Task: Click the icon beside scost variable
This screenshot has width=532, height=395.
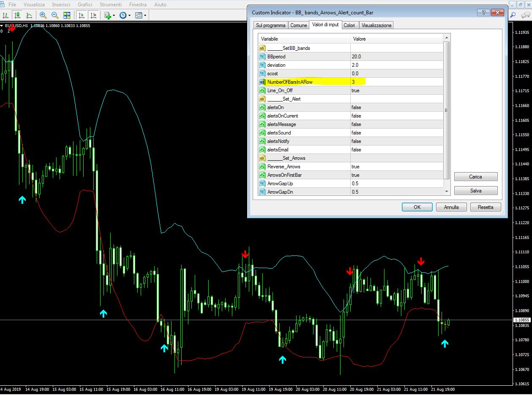Action: point(262,74)
